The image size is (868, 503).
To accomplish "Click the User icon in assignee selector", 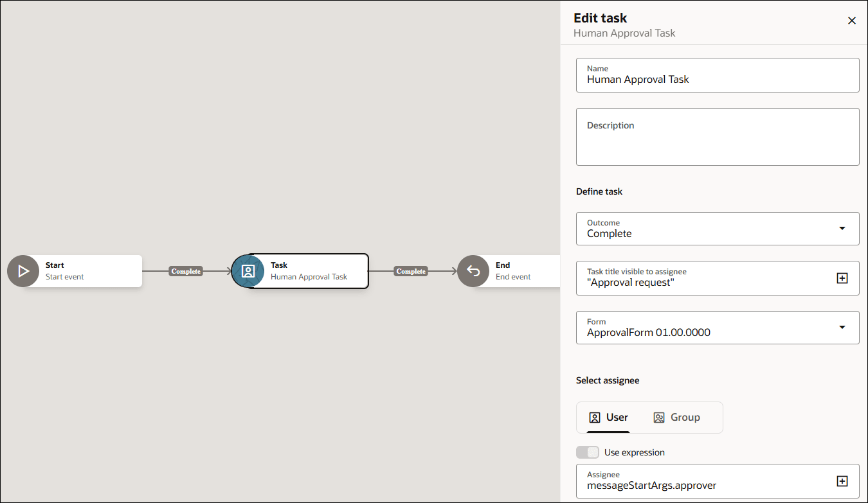I will [595, 417].
